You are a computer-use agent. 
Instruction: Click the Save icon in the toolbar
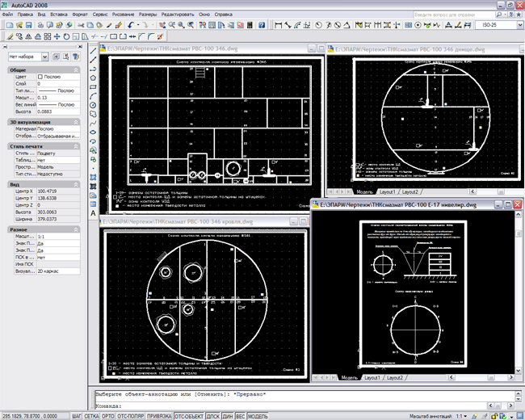tap(28, 25)
